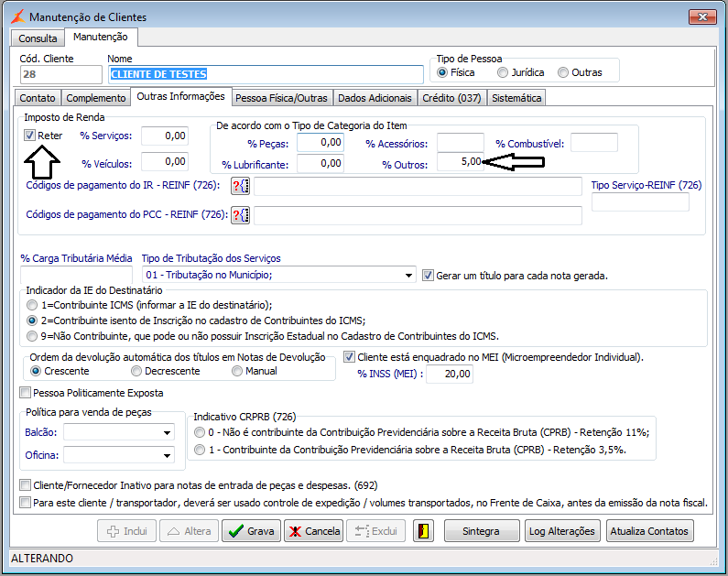Choose Decrescente return order
Screen dimensions: 728x576
click(x=136, y=371)
